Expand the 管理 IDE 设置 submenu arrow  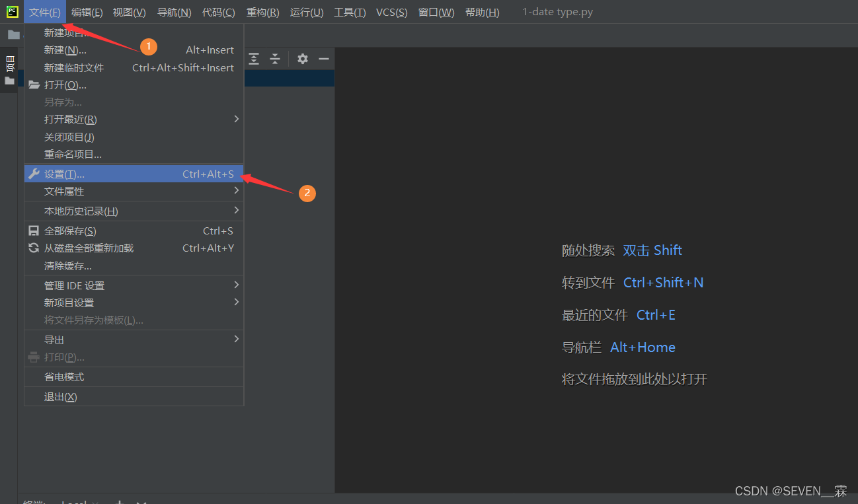(237, 285)
